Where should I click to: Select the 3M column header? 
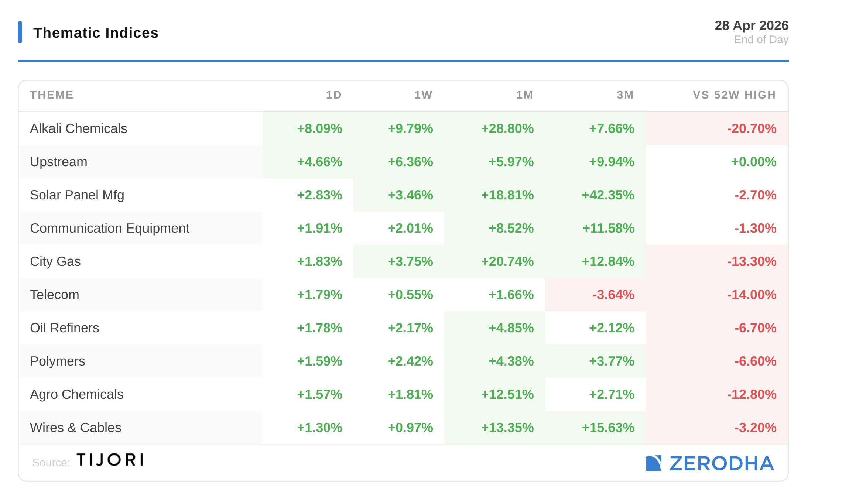[x=625, y=95]
